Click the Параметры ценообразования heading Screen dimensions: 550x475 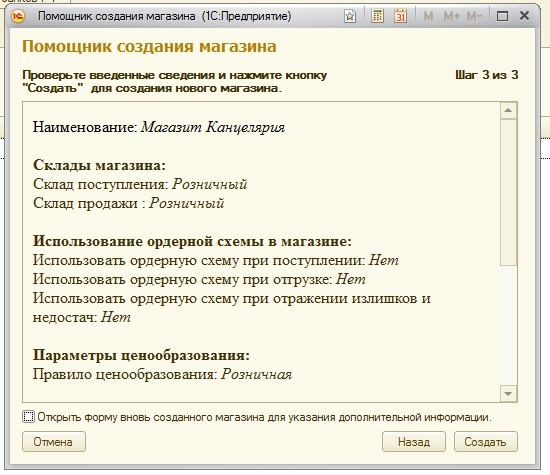(x=141, y=355)
